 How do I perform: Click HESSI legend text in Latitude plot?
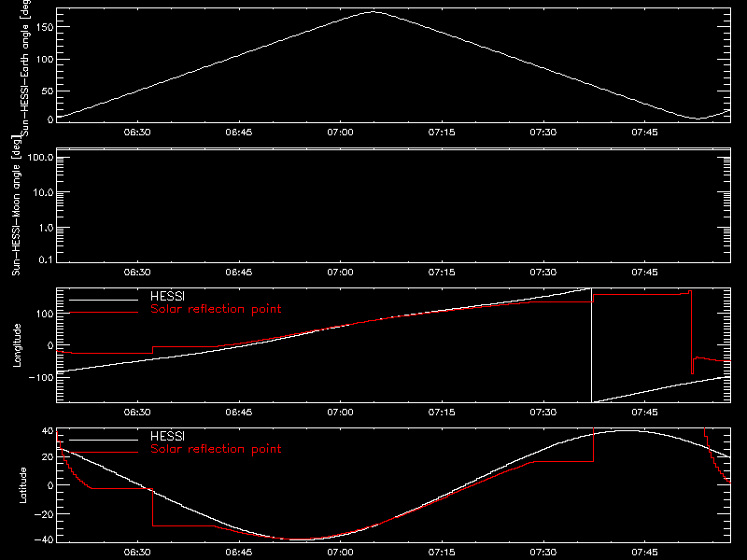coord(167,436)
